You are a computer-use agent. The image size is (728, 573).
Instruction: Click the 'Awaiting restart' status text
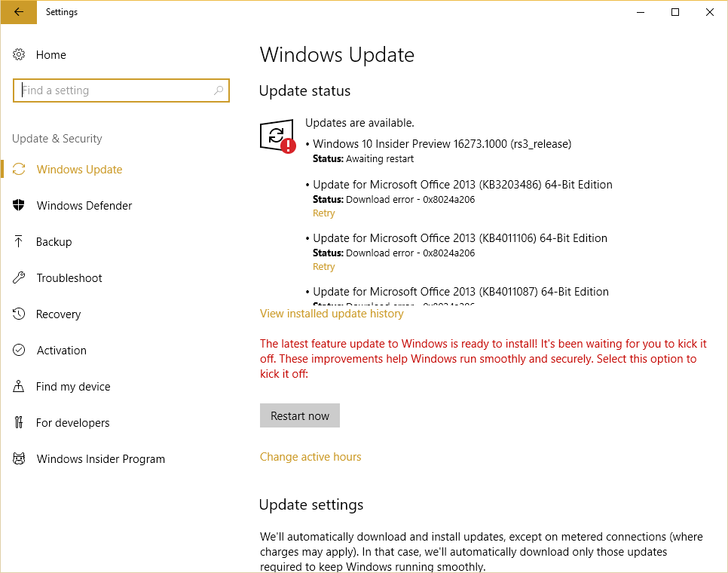380,159
